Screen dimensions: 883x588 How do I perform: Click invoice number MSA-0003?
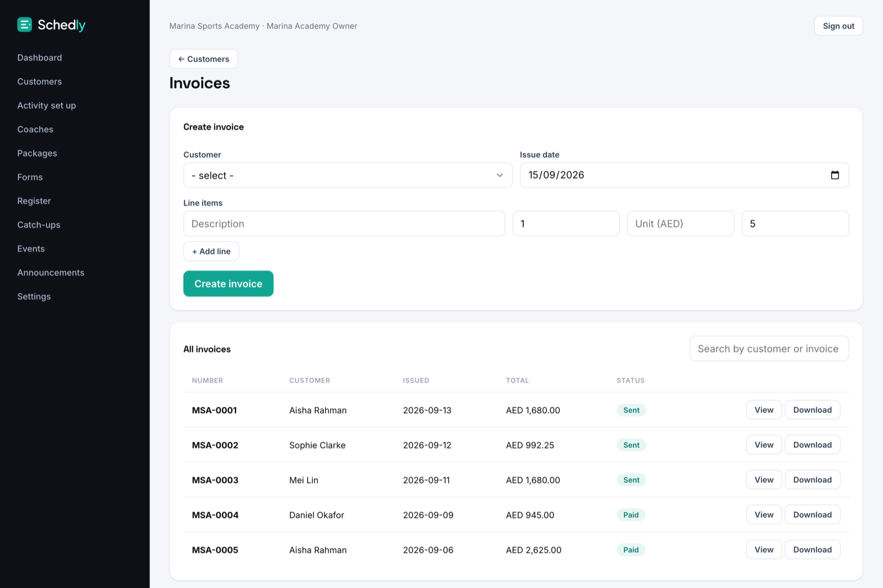click(x=215, y=480)
